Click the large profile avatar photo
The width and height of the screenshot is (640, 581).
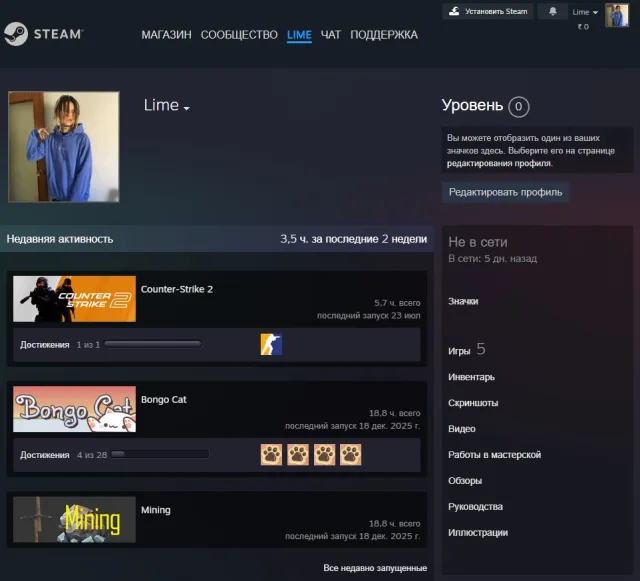coord(64,147)
